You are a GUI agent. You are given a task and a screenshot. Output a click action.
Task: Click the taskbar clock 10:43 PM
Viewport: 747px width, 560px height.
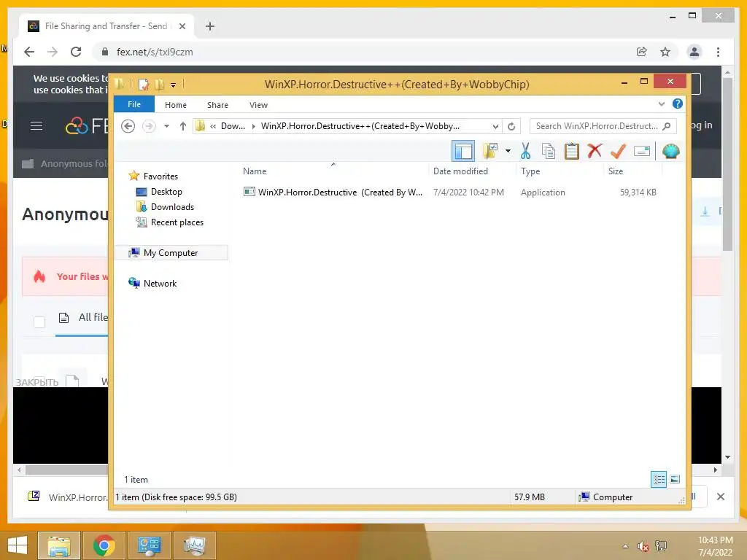[715, 540]
